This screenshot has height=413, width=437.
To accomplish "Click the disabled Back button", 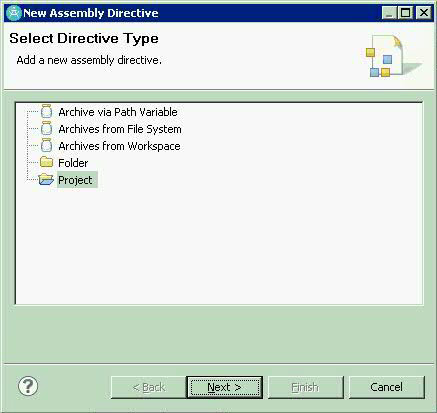I will [x=149, y=387].
